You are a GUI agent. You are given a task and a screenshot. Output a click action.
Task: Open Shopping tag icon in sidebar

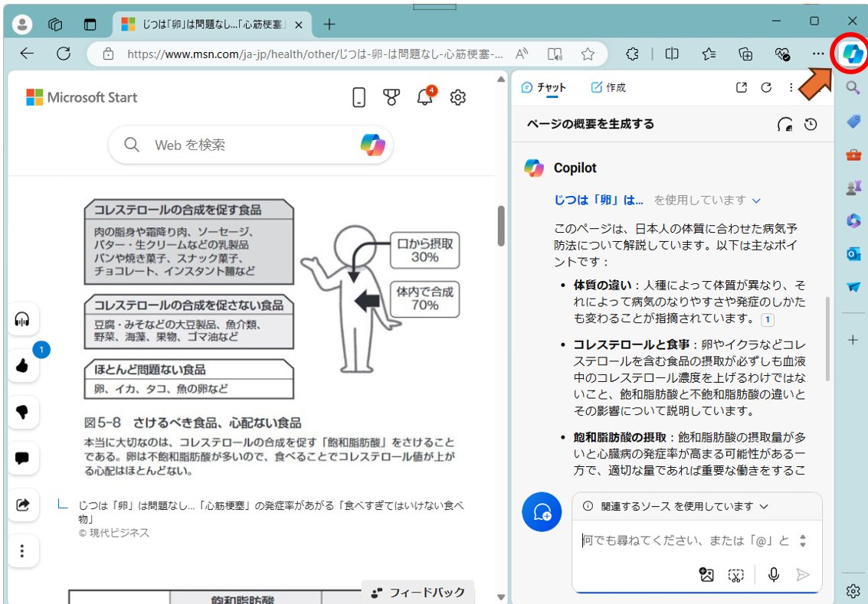coord(853,121)
